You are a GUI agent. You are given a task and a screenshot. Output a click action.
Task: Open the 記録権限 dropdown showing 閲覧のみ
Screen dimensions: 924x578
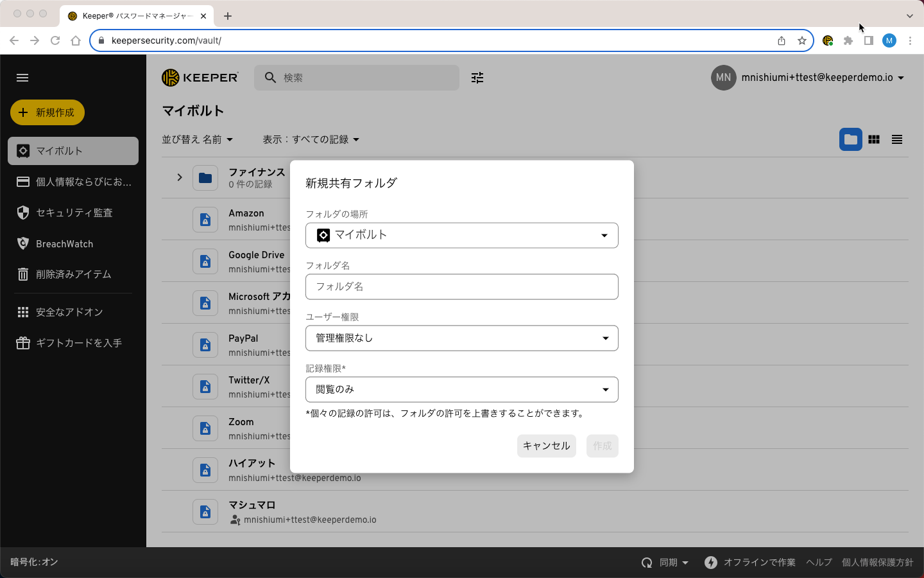pos(461,390)
